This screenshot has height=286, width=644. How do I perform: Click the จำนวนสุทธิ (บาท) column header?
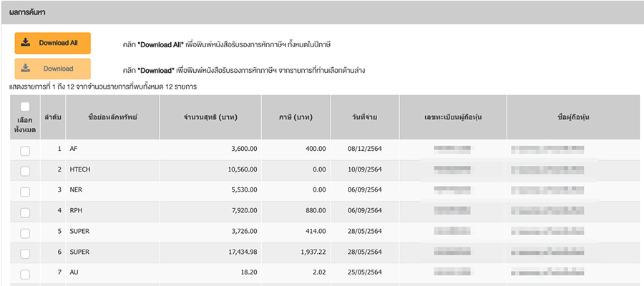(x=210, y=117)
